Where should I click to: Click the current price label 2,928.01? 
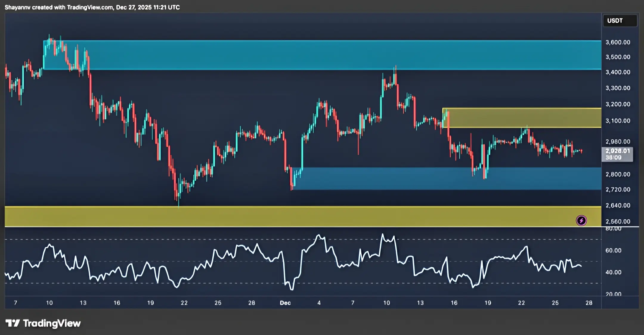[x=617, y=151]
